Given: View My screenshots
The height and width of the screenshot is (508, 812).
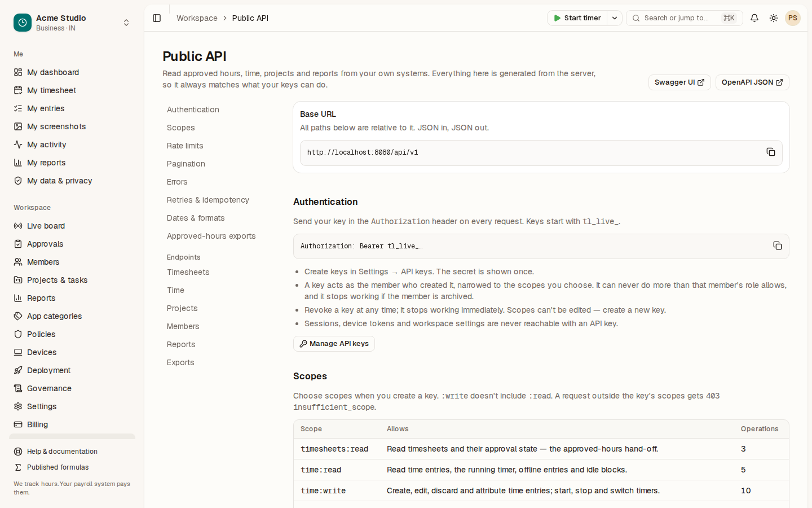Looking at the screenshot, I should click(x=72, y=126).
